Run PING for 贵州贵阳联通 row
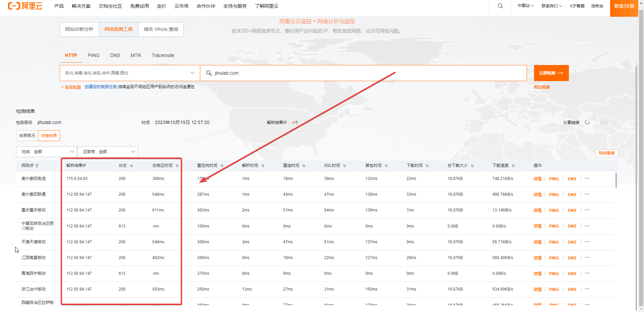 554,195
